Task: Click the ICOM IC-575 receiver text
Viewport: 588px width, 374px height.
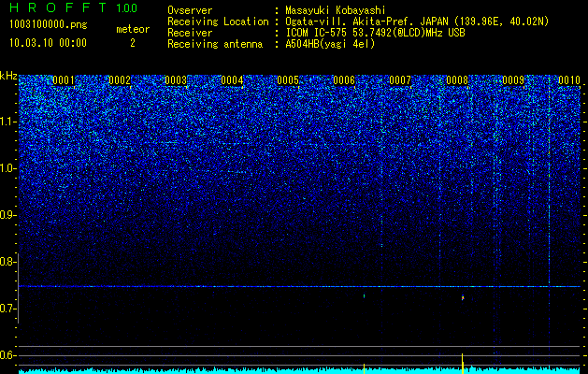Action: click(x=375, y=33)
